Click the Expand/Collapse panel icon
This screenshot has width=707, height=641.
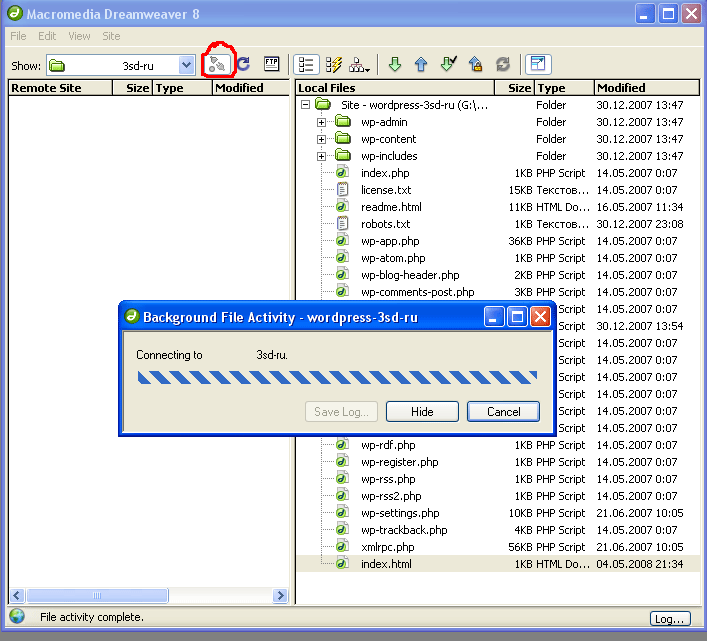pos(538,64)
